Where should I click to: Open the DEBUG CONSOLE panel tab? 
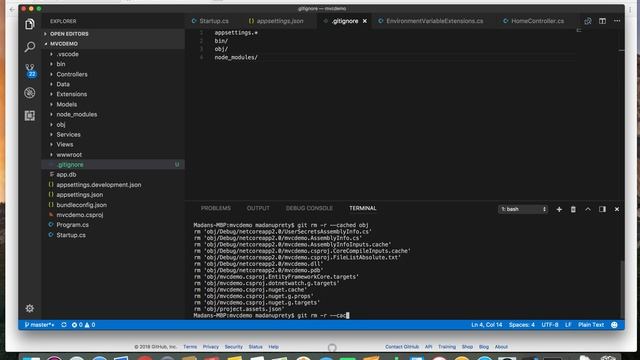309,209
